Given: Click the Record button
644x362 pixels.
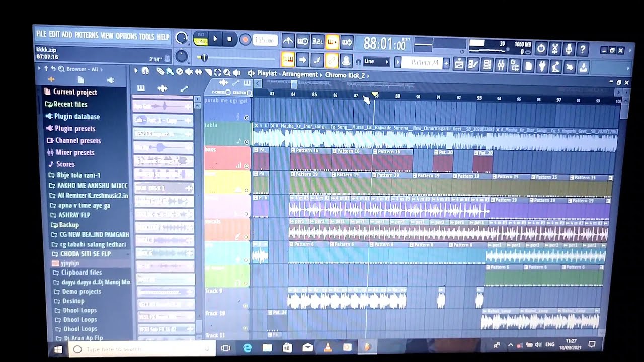Looking at the screenshot, I should coord(245,40).
